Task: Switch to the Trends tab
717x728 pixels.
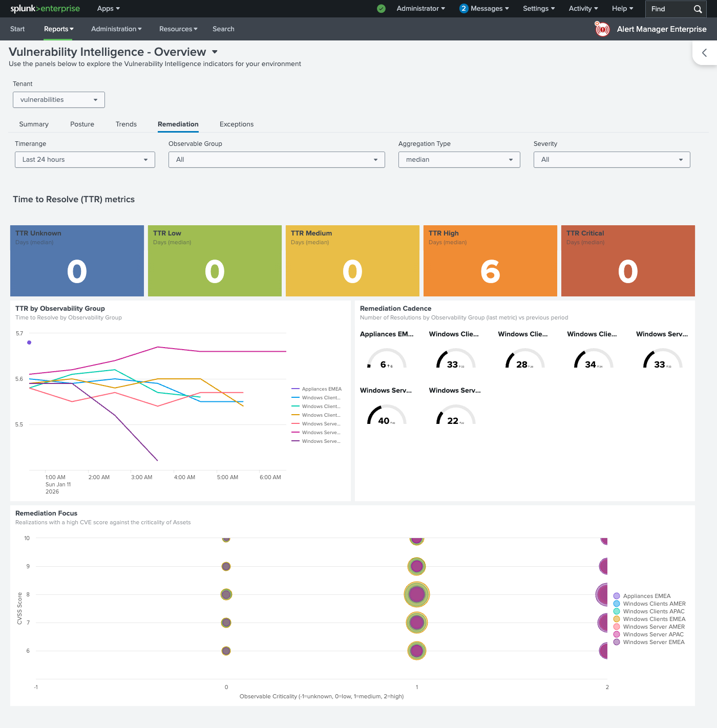Action: pos(126,124)
